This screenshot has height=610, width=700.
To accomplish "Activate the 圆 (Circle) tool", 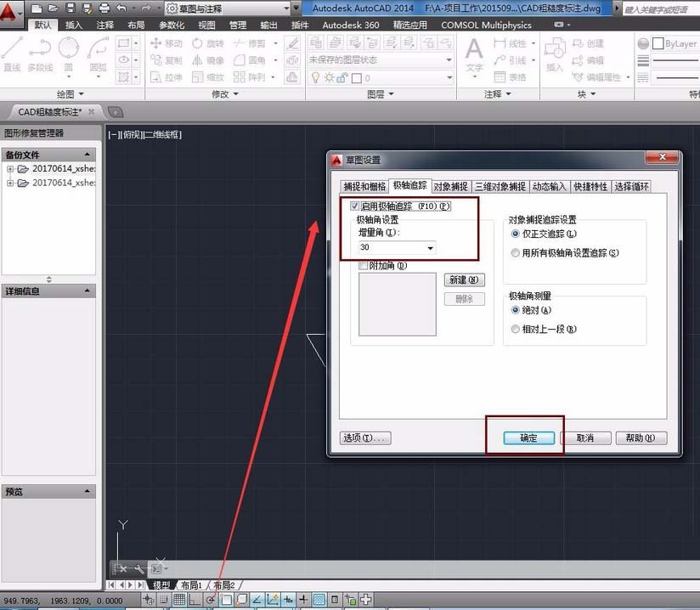I will click(x=67, y=51).
